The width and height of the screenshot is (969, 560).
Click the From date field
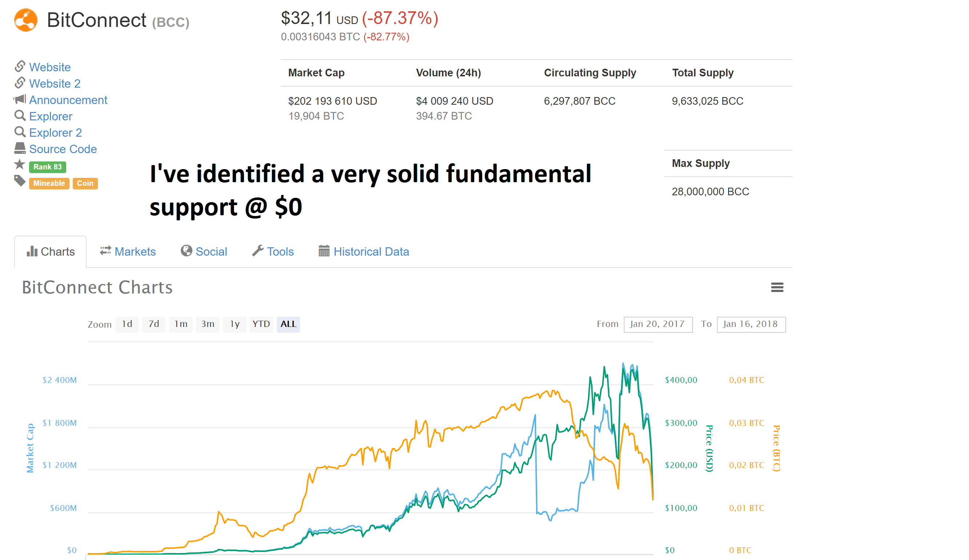click(658, 324)
